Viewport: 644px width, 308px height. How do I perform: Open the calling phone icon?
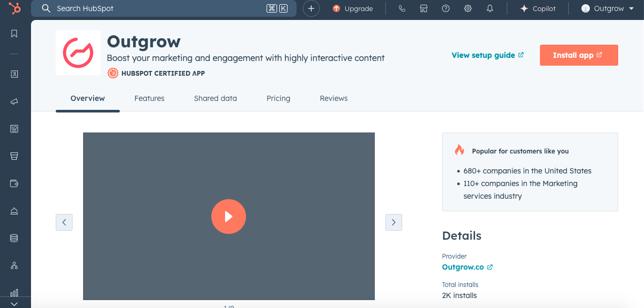coord(402,8)
